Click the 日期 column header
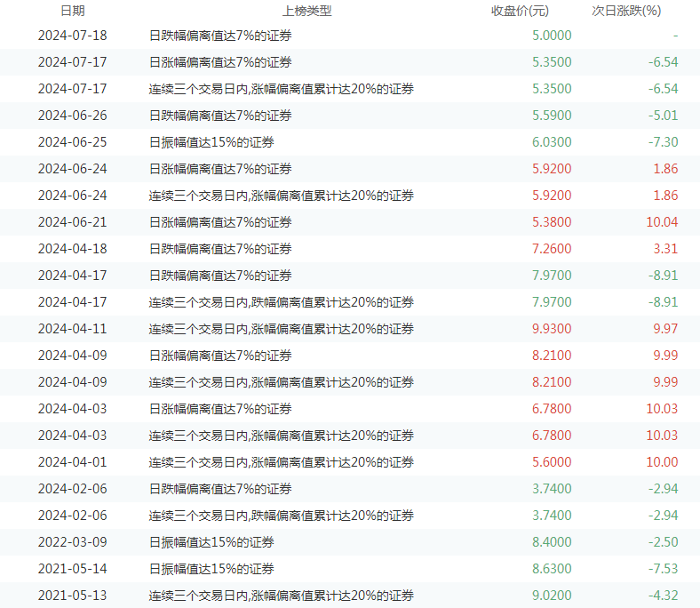The height and width of the screenshot is (608, 700). (72, 11)
